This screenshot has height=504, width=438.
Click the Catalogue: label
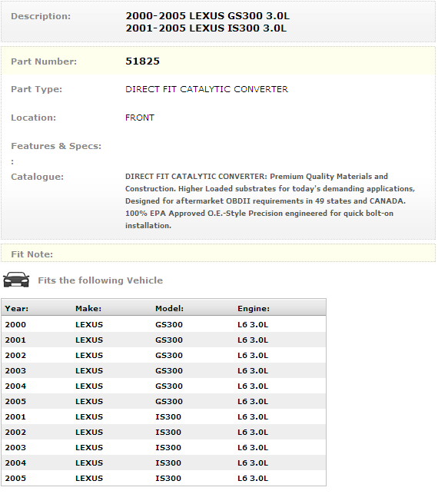tap(38, 177)
